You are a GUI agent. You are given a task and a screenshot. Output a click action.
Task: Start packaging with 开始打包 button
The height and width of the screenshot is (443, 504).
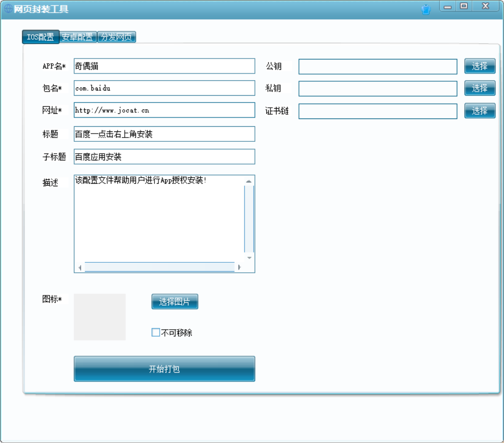point(164,369)
